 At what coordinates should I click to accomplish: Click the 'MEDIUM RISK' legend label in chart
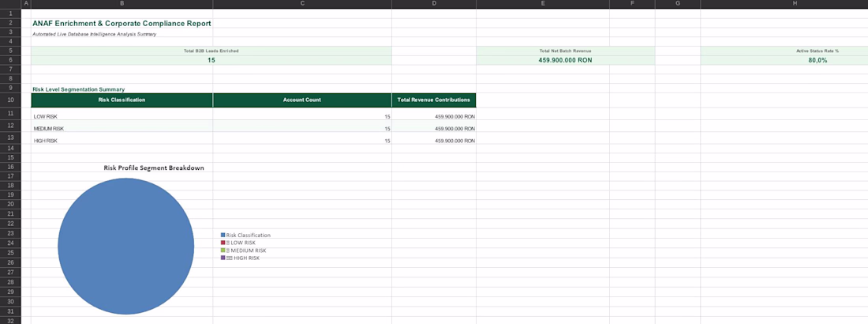[249, 251]
